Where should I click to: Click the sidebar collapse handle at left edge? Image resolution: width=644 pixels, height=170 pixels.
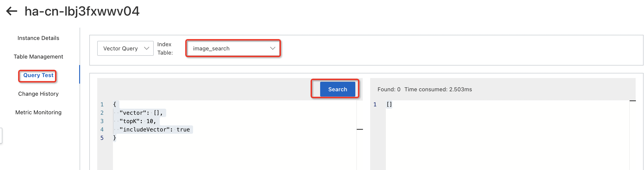1,136
